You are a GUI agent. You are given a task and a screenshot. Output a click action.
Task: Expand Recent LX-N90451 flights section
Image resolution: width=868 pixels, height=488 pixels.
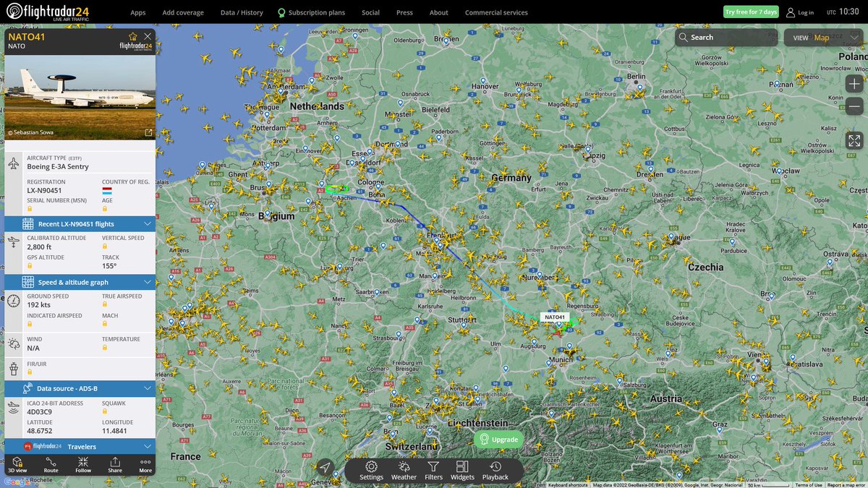80,224
